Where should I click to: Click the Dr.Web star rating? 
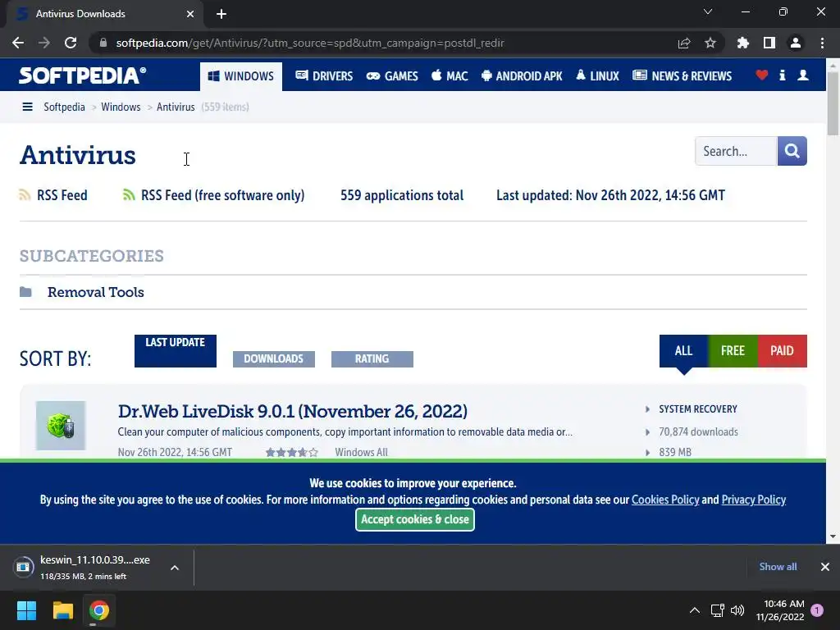pyautogui.click(x=292, y=453)
